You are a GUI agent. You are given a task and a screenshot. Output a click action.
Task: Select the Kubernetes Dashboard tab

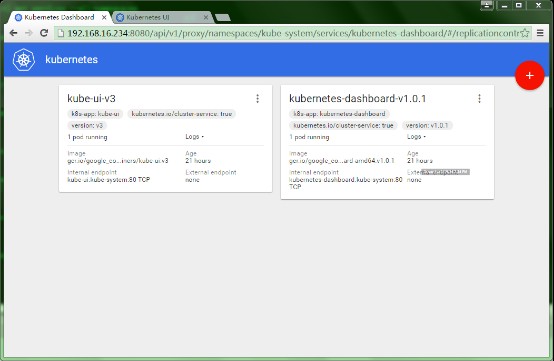click(59, 17)
